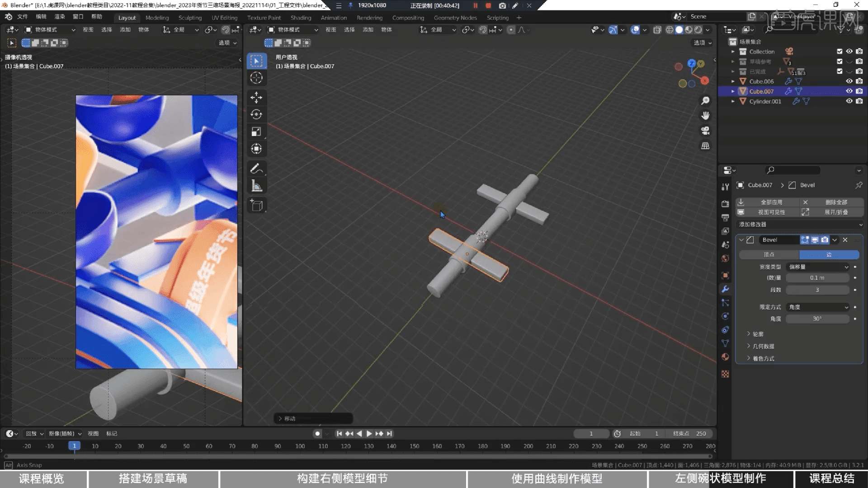Open the Physics properties tab
The image size is (868, 488).
click(x=725, y=316)
